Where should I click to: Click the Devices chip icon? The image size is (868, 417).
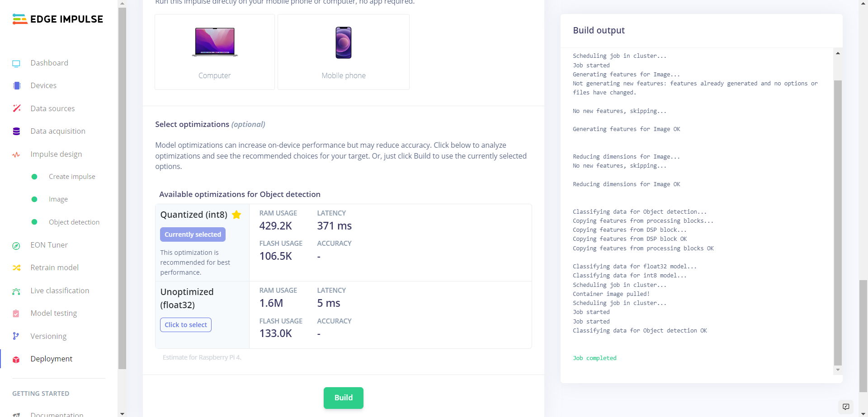(x=17, y=86)
